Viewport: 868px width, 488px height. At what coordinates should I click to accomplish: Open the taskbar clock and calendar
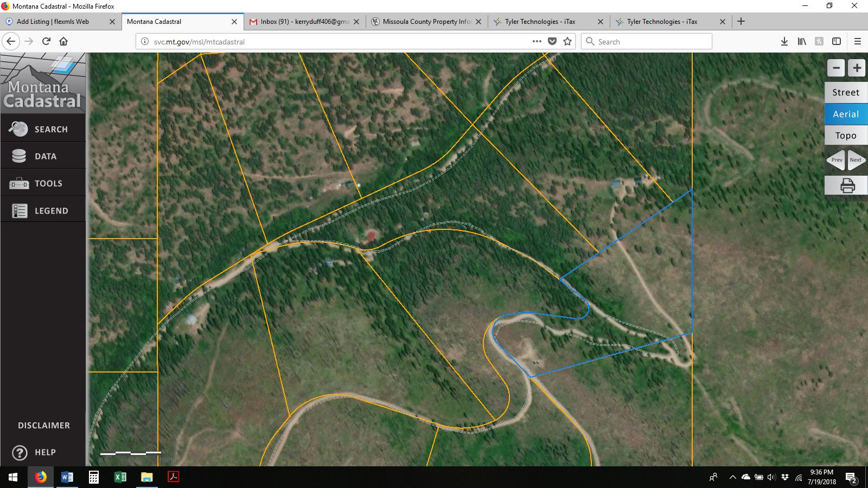[821, 477]
